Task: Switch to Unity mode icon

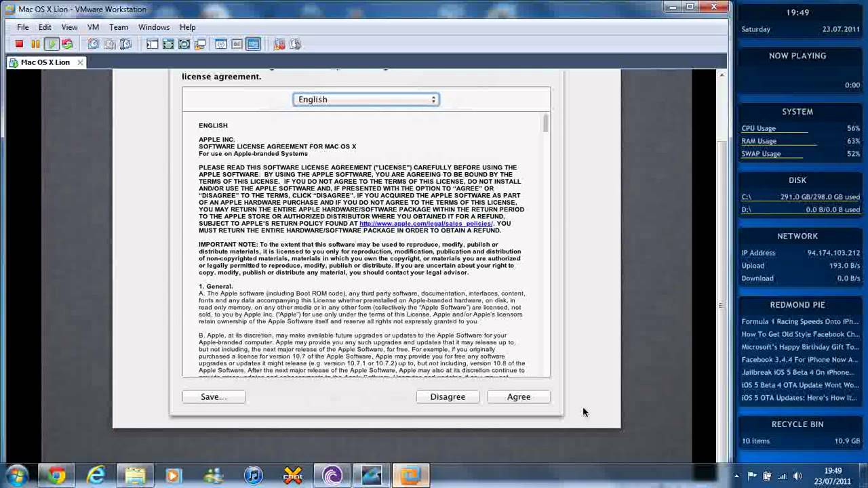Action: pos(184,44)
